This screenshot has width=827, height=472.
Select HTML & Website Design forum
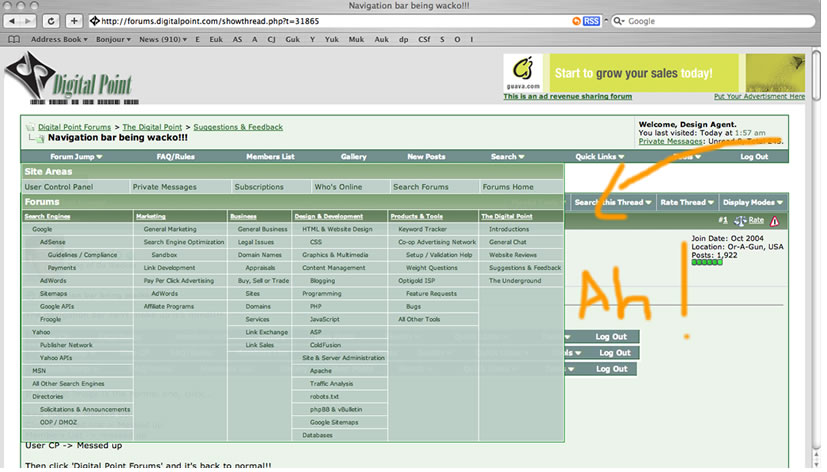[x=338, y=229]
